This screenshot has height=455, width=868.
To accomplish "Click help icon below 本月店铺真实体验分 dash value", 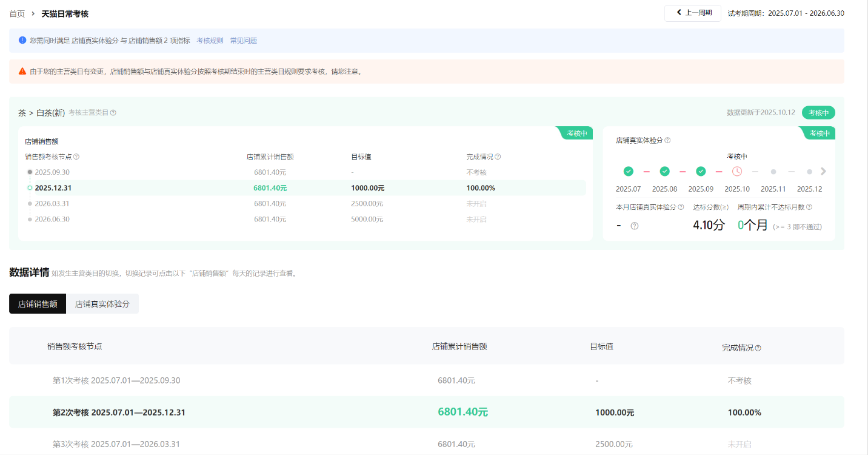I will click(x=635, y=226).
